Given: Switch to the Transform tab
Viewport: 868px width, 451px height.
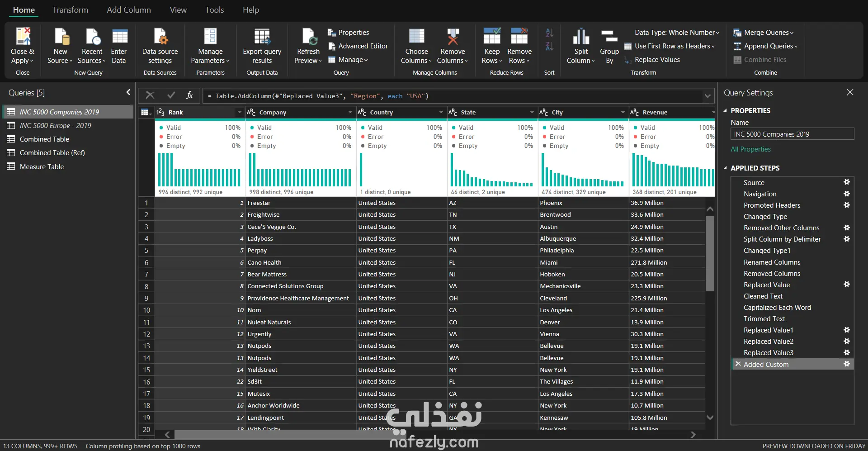Looking at the screenshot, I should (x=70, y=10).
